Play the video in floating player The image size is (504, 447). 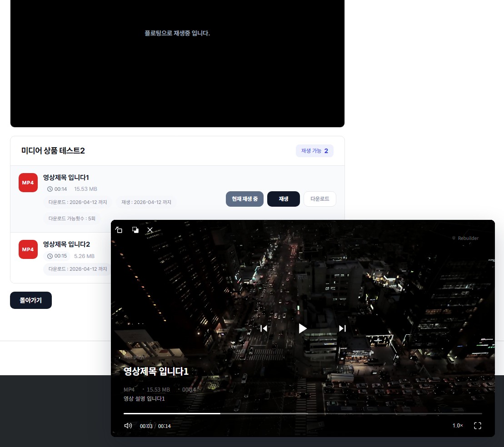pos(303,328)
